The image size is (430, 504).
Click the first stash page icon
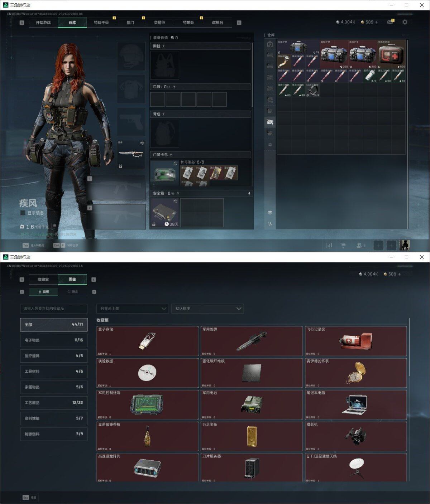270,44
